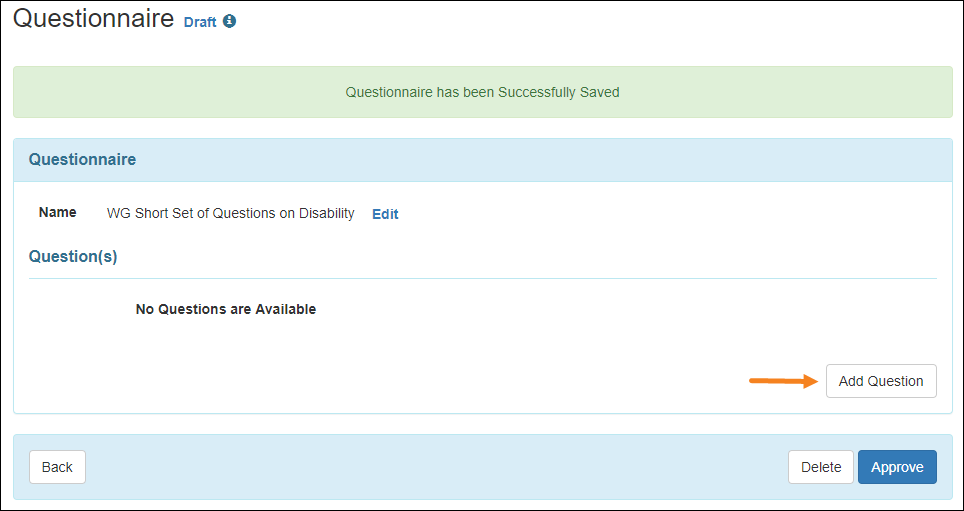Viewport: 964px width, 511px height.
Task: Select the page title Questionnaire
Action: 93,18
